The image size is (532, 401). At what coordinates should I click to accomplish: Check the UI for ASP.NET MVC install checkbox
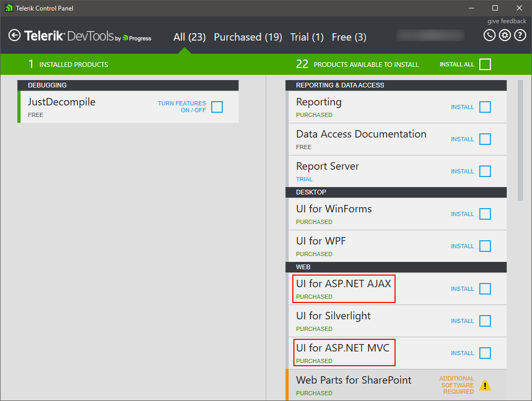pyautogui.click(x=485, y=353)
